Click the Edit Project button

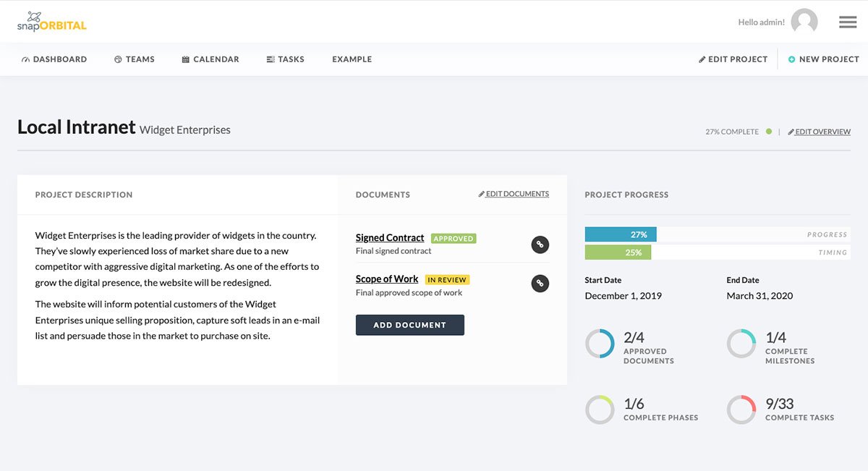pos(733,59)
